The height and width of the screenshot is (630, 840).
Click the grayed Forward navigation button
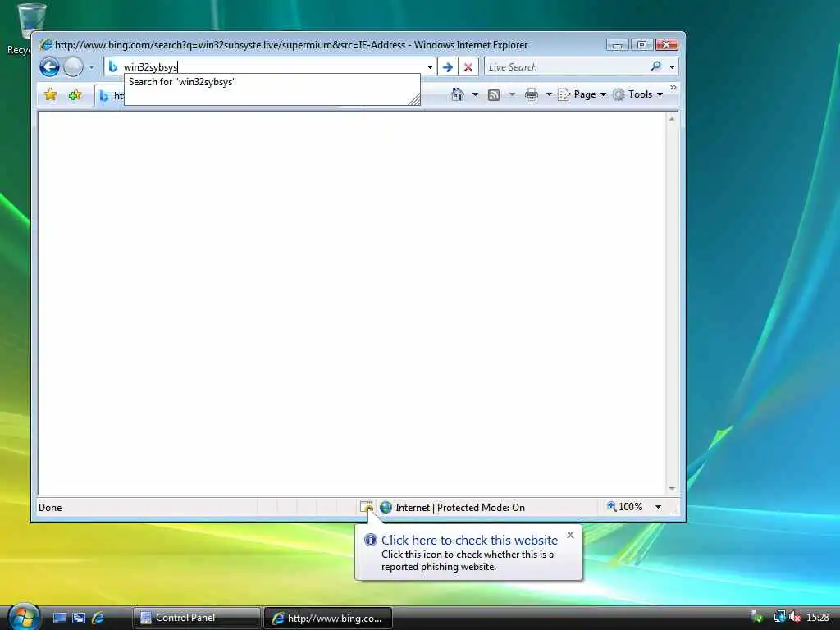point(73,67)
